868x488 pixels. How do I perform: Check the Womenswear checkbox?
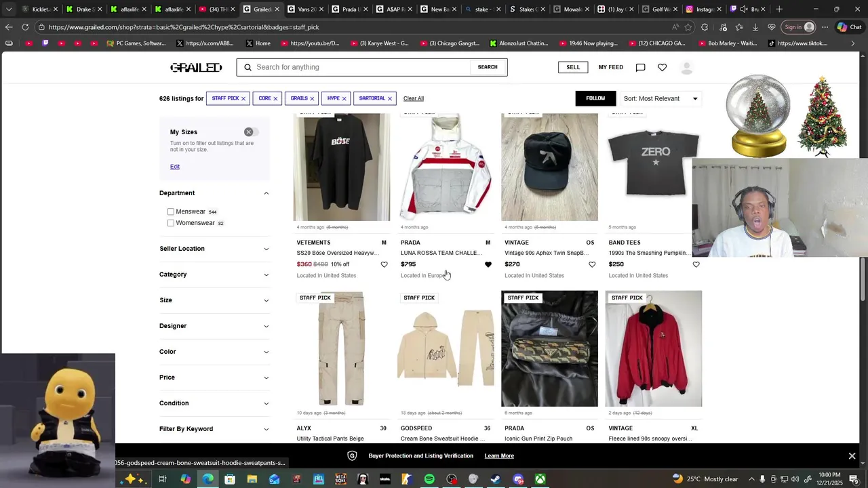[171, 223]
